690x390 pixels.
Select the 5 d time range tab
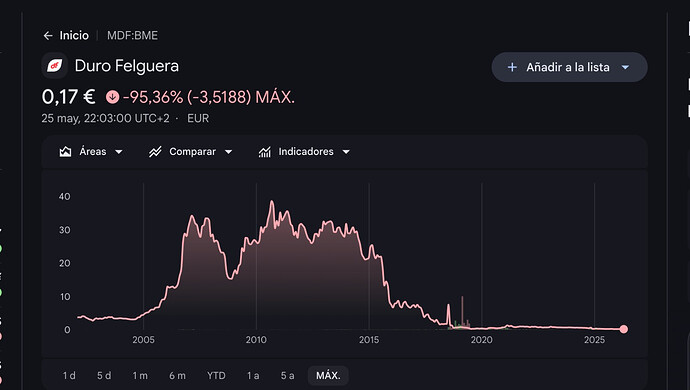point(104,375)
